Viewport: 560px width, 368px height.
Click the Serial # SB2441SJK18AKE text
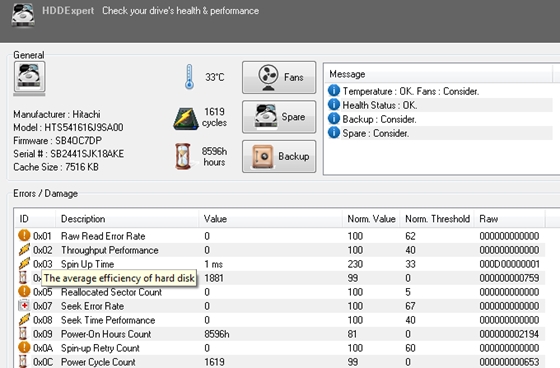point(69,154)
